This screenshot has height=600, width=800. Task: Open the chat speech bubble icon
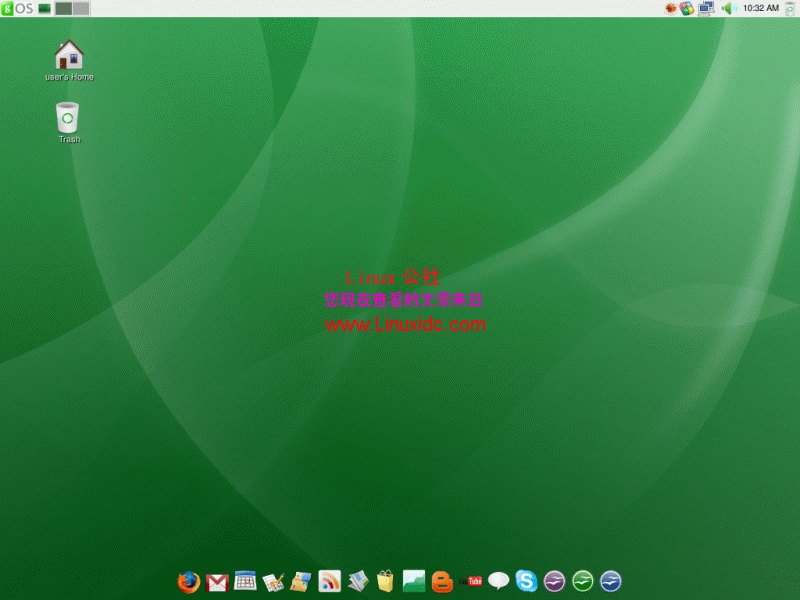[498, 581]
